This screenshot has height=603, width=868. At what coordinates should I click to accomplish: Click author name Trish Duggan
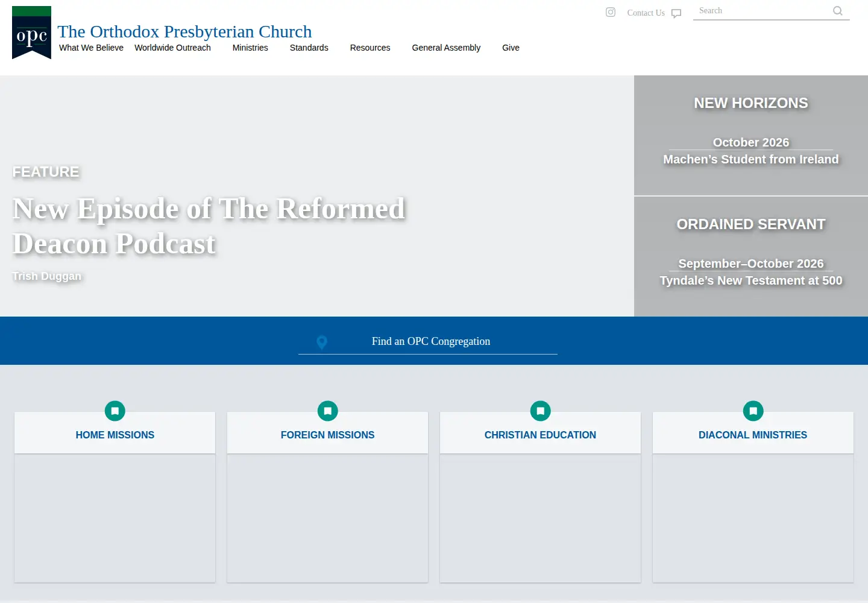point(46,276)
